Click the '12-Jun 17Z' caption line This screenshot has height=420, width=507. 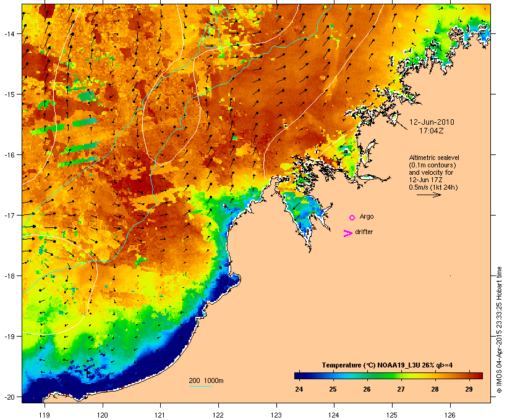click(x=425, y=180)
